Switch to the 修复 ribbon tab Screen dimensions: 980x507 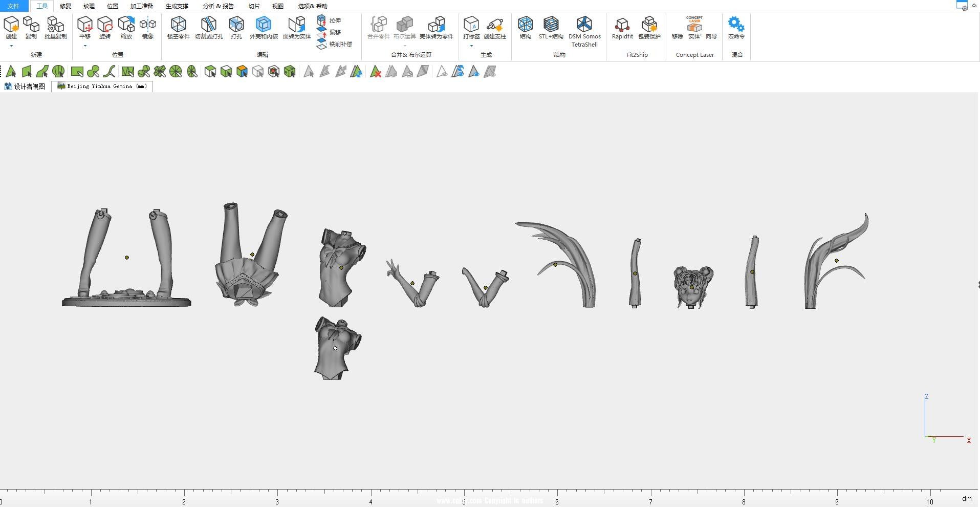(x=66, y=6)
